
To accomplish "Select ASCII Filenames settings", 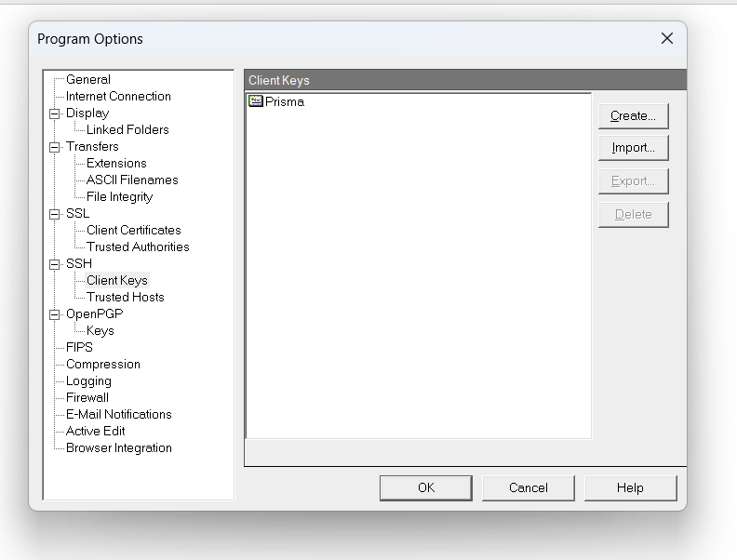I will pyautogui.click(x=132, y=180).
